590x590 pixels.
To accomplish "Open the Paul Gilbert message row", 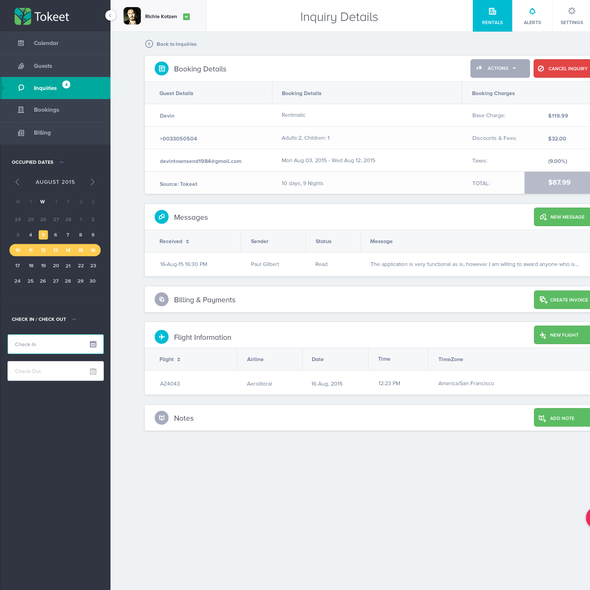I will (x=367, y=264).
